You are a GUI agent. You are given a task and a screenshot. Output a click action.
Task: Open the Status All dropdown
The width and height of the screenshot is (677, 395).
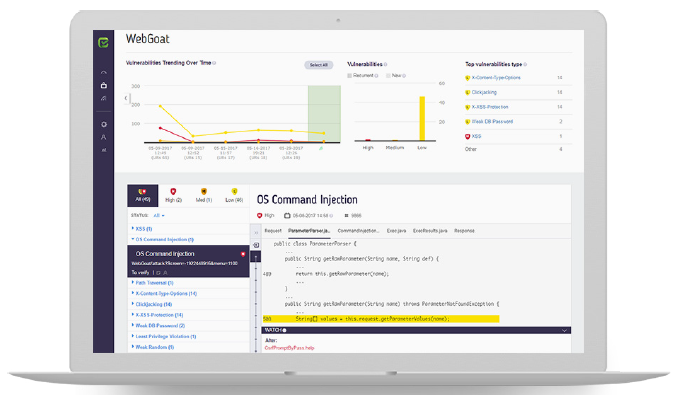coord(159,215)
